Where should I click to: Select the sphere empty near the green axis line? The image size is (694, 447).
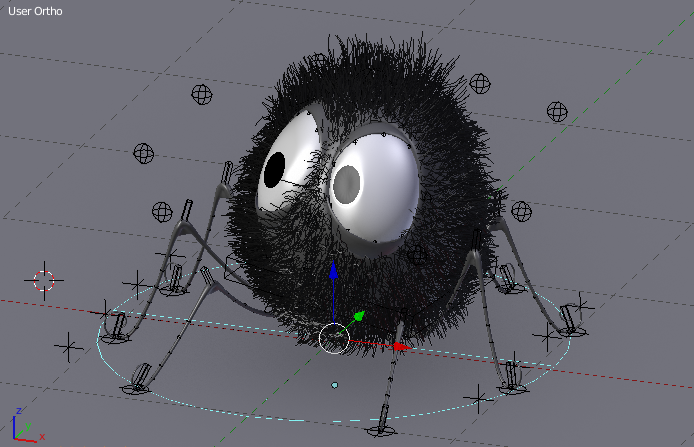[557, 112]
